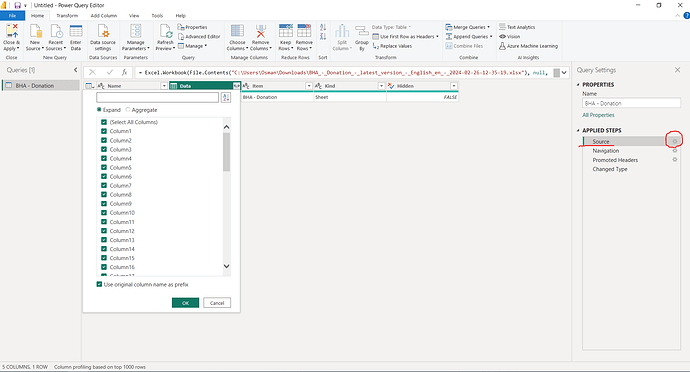Switch to the Help tab
The image size is (690, 372).
pyautogui.click(x=181, y=15)
